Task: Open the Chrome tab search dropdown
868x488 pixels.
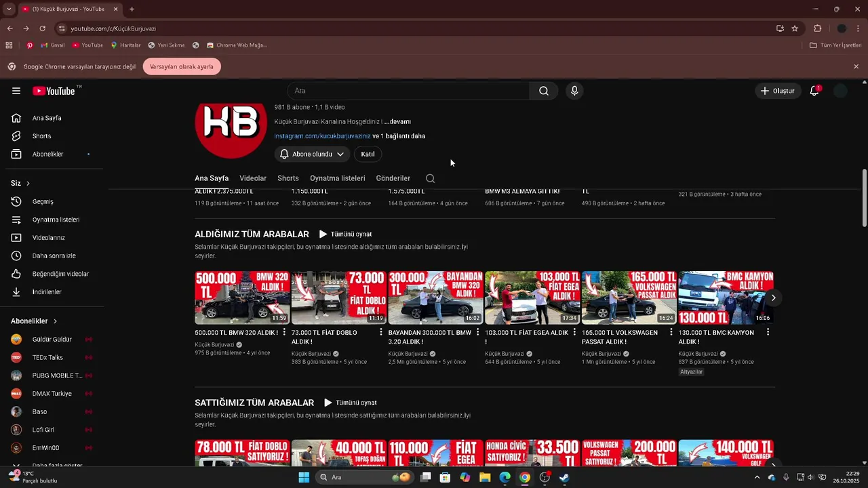Action: click(x=9, y=9)
